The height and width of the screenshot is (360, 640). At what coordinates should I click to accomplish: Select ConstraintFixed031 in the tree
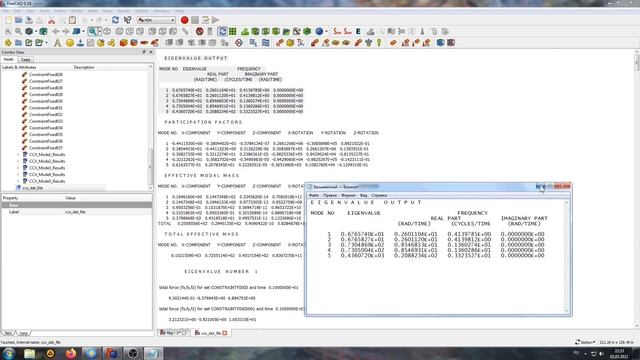click(46, 108)
